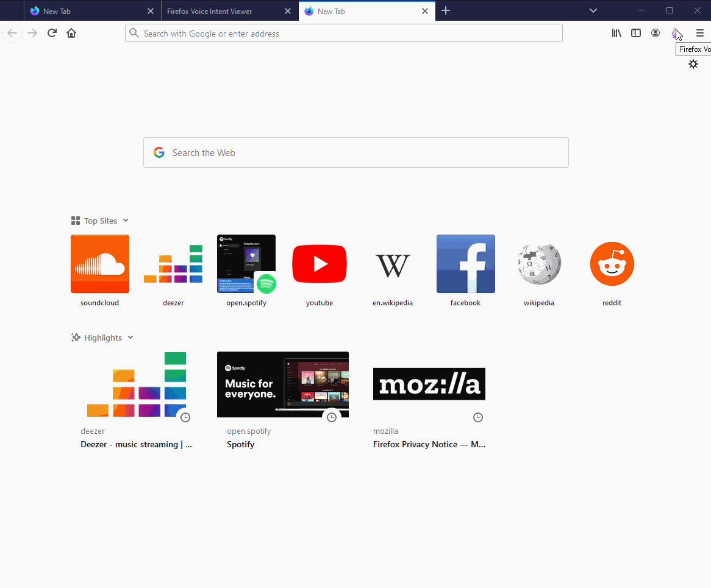Close the first New Tab
The image size is (711, 588).
(x=151, y=11)
